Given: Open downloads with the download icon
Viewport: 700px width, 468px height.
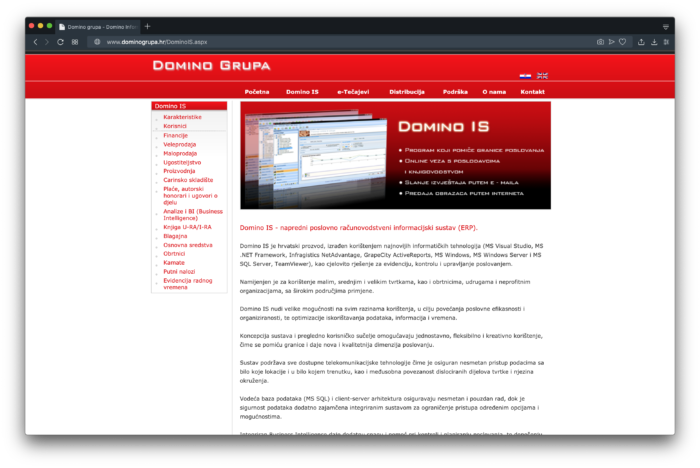Looking at the screenshot, I should (654, 42).
